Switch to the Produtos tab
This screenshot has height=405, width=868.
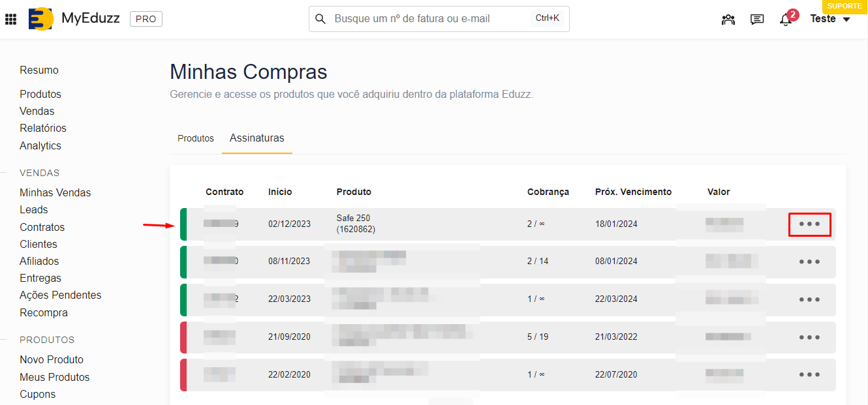196,138
